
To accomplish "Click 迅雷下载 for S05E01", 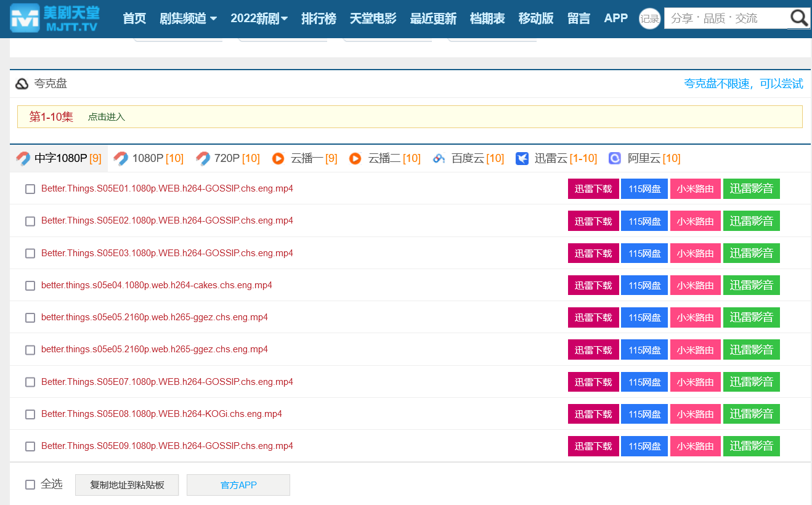I will click(x=593, y=189).
